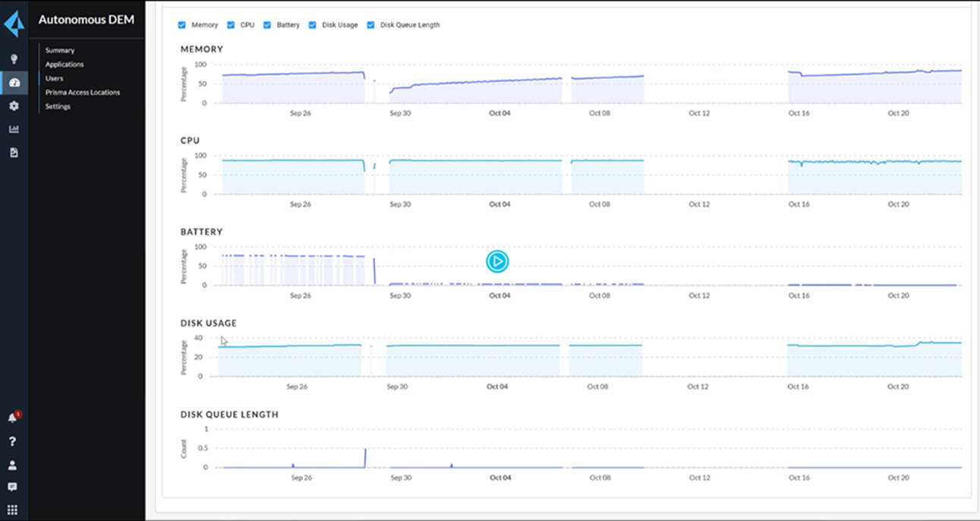Click the chat feedback icon
The width and height of the screenshot is (980, 521).
point(13,487)
